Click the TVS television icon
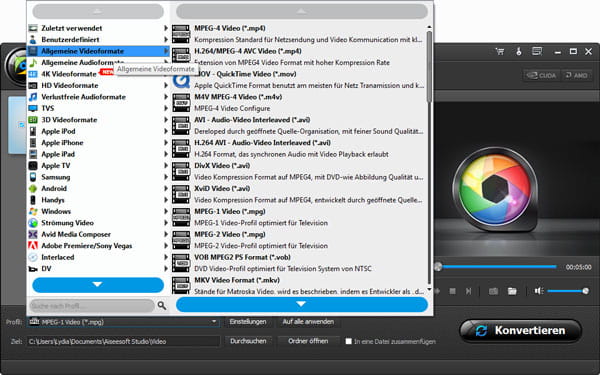This screenshot has width=600, height=375. point(33,108)
